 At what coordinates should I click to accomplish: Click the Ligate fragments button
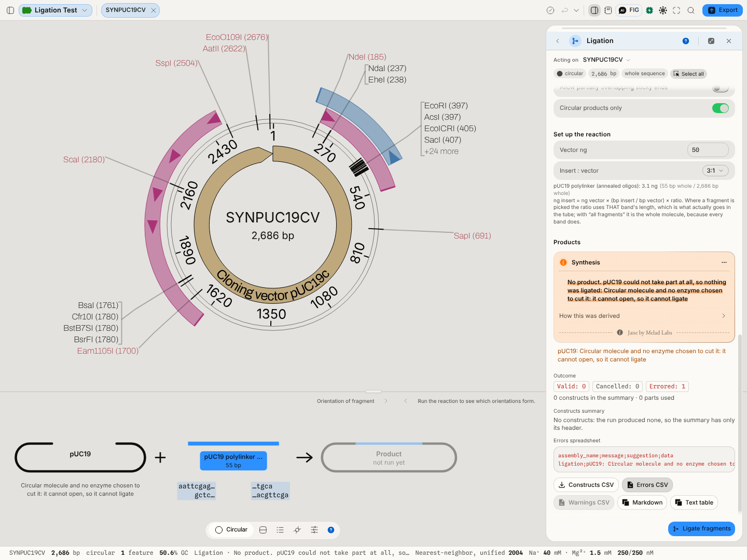click(701, 529)
